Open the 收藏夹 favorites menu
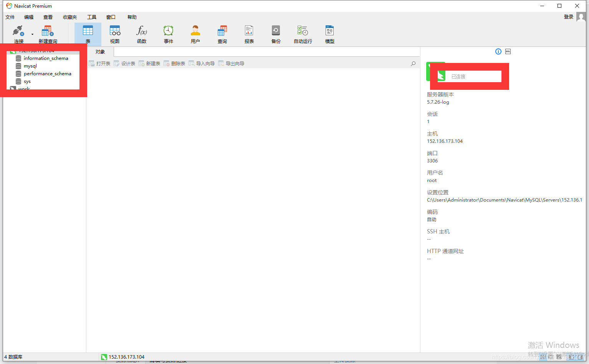This screenshot has width=589, height=364. pos(70,17)
